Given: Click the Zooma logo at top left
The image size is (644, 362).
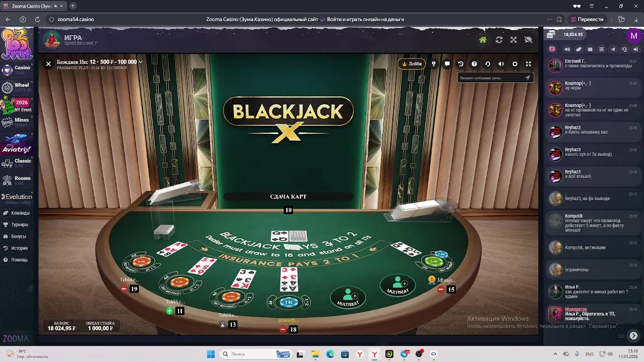Looking at the screenshot, I should tap(17, 44).
